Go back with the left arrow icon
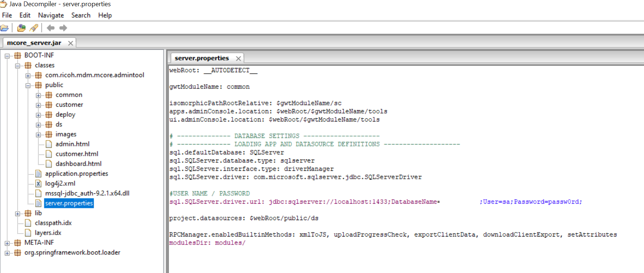 (x=51, y=28)
